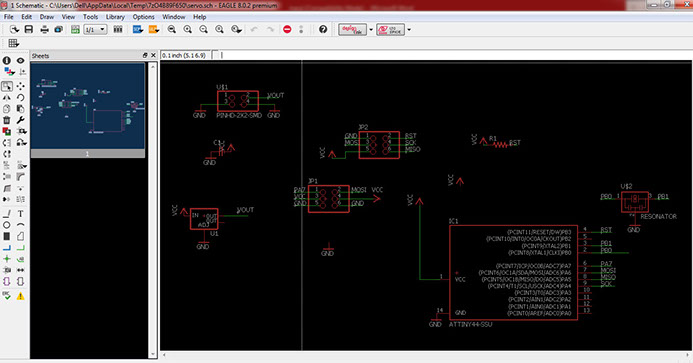Select sheet 1 thumbnail in Sheets panel
The height and width of the screenshot is (363, 693).
tap(88, 110)
